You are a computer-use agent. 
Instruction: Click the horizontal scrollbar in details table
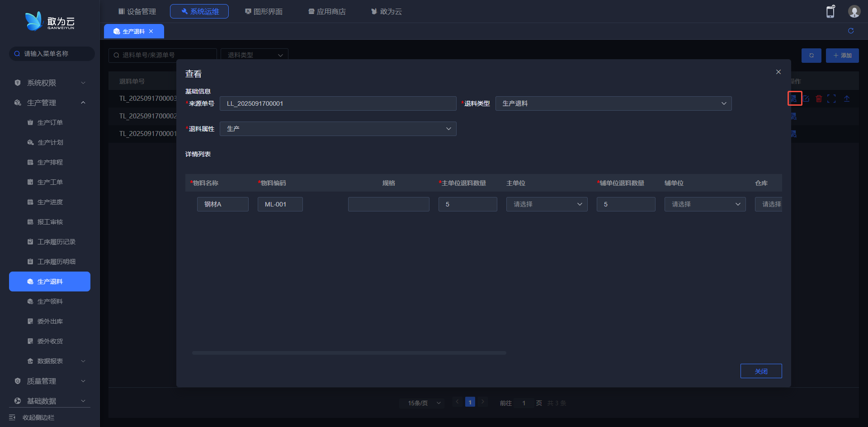click(349, 353)
